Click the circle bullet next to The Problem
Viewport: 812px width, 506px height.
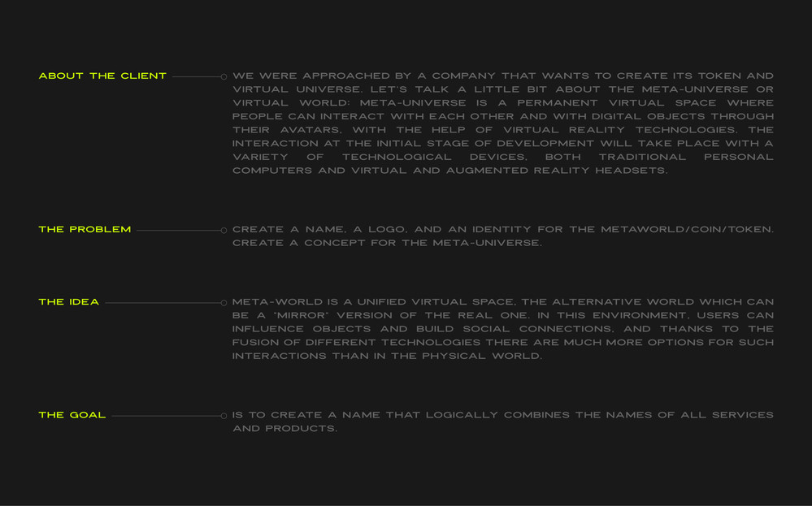point(224,231)
